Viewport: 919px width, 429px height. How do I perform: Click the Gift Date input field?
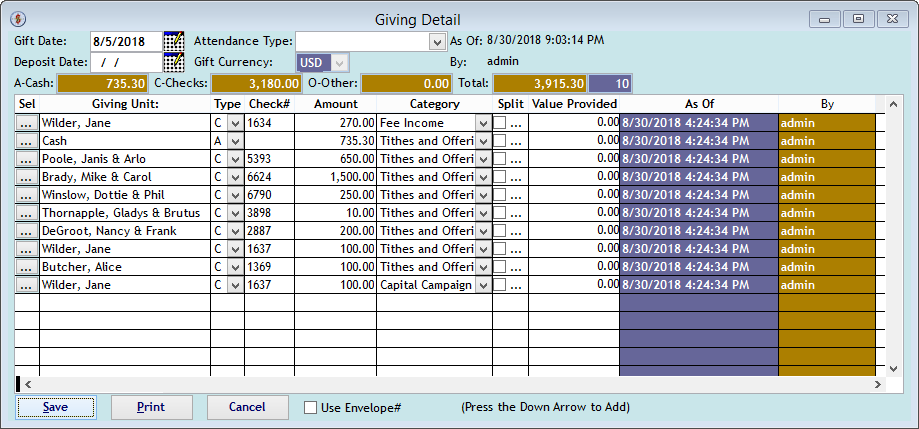click(127, 42)
